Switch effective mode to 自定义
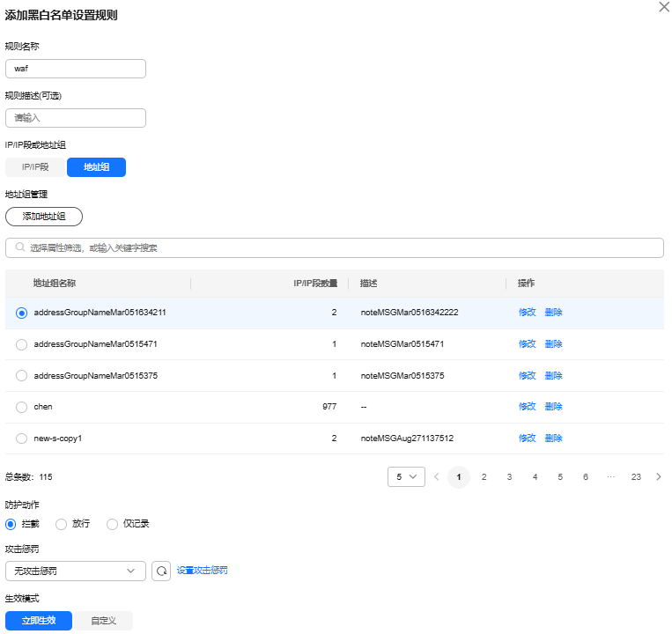The width and height of the screenshot is (672, 634). (102, 621)
